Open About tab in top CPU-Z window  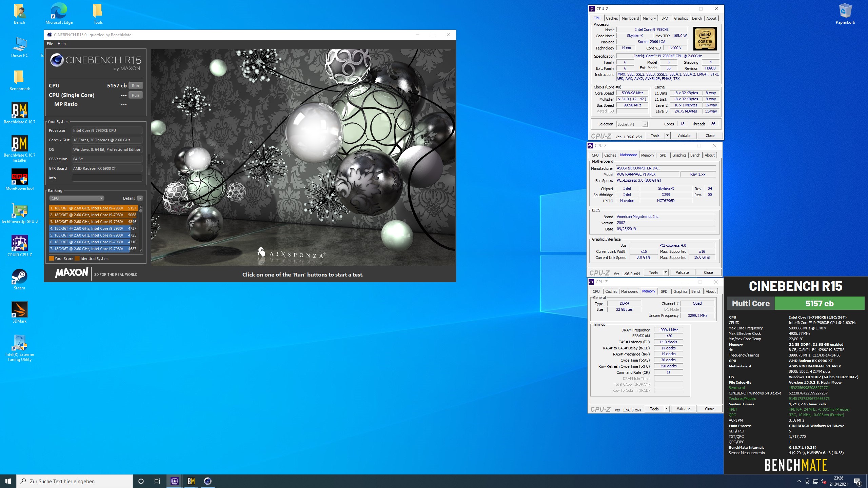(711, 18)
